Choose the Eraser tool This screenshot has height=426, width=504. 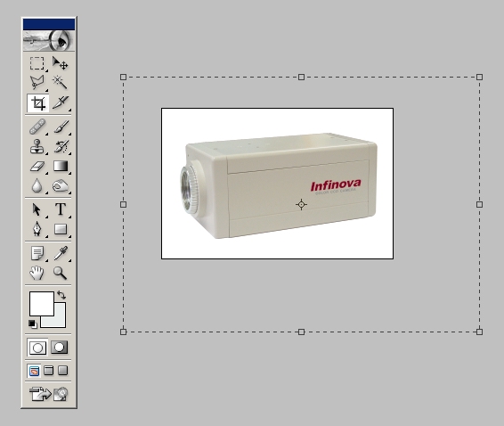pyautogui.click(x=37, y=167)
